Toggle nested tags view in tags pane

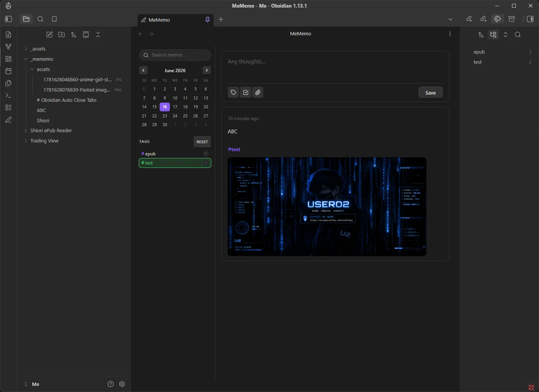point(493,35)
